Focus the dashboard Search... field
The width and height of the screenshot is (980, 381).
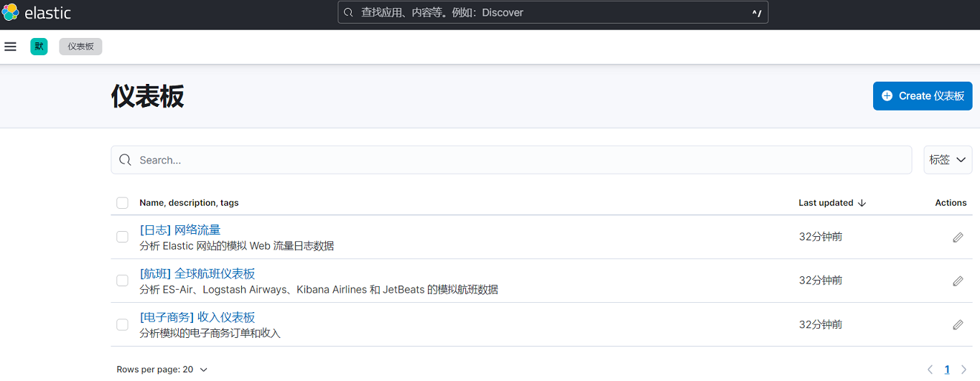[x=511, y=160]
